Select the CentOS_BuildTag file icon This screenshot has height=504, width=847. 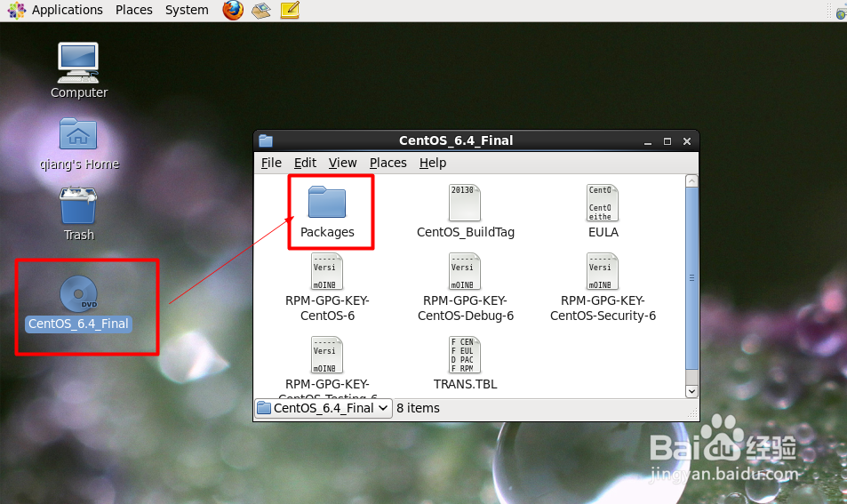465,202
